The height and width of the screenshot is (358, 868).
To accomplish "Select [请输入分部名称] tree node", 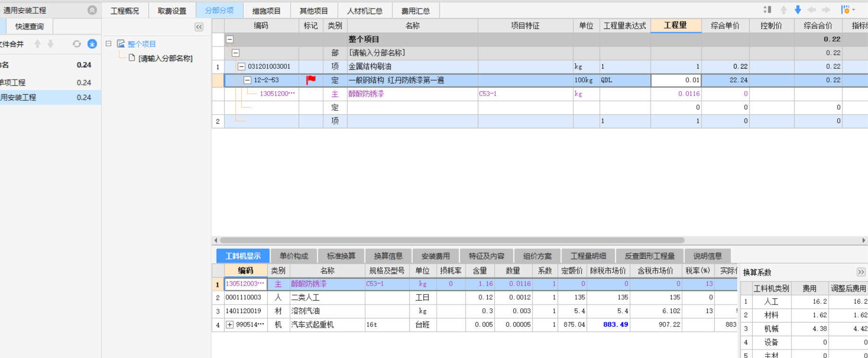I will click(x=166, y=58).
